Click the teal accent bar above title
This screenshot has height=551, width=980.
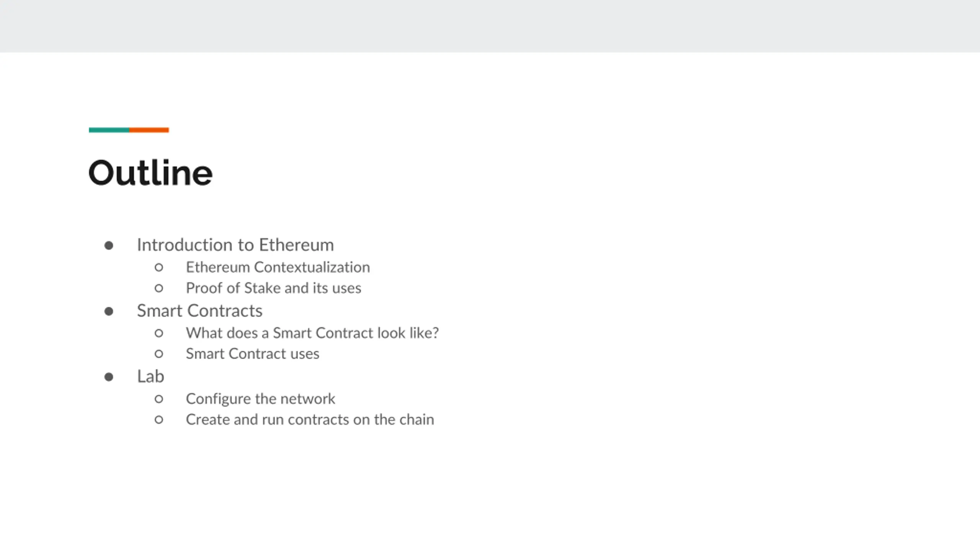pyautogui.click(x=109, y=130)
